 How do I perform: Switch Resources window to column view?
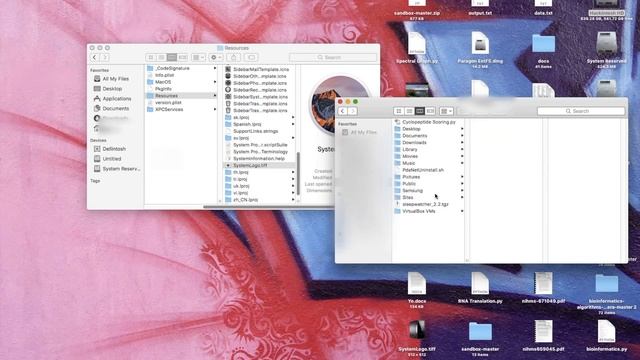[172, 58]
